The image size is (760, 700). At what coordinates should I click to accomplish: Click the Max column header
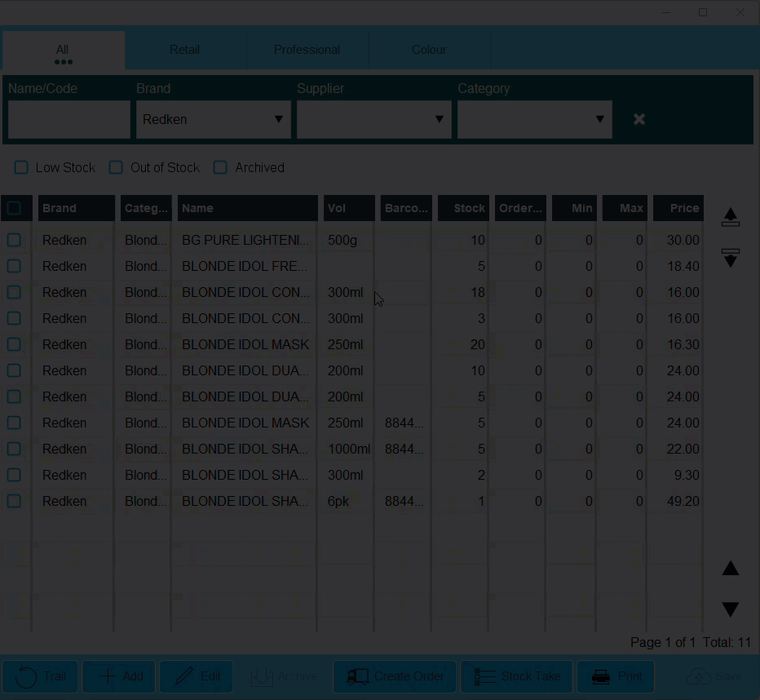(x=625, y=208)
